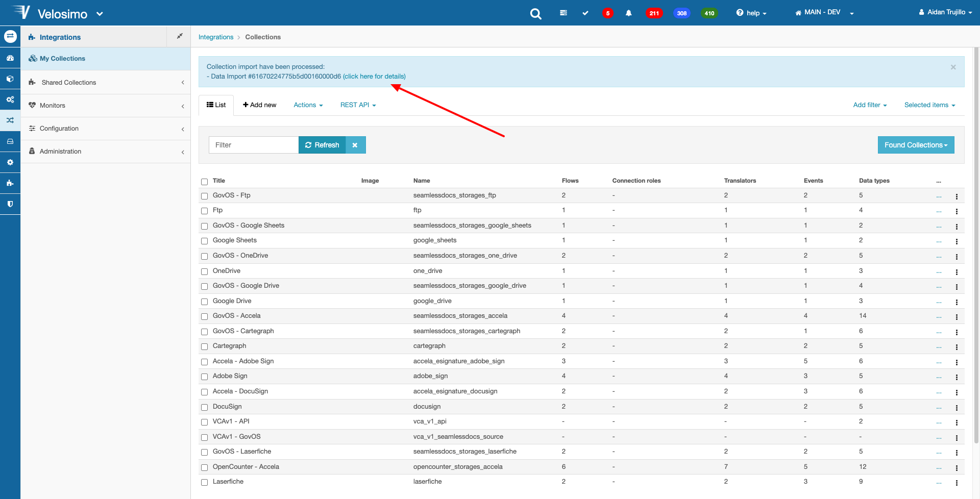Open the Velosimo dropdown arrow

click(100, 14)
